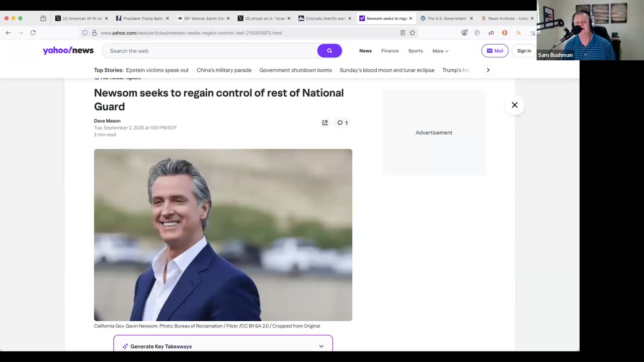Open Finance section in Yahoo navigation
The width and height of the screenshot is (644, 362).
390,51
